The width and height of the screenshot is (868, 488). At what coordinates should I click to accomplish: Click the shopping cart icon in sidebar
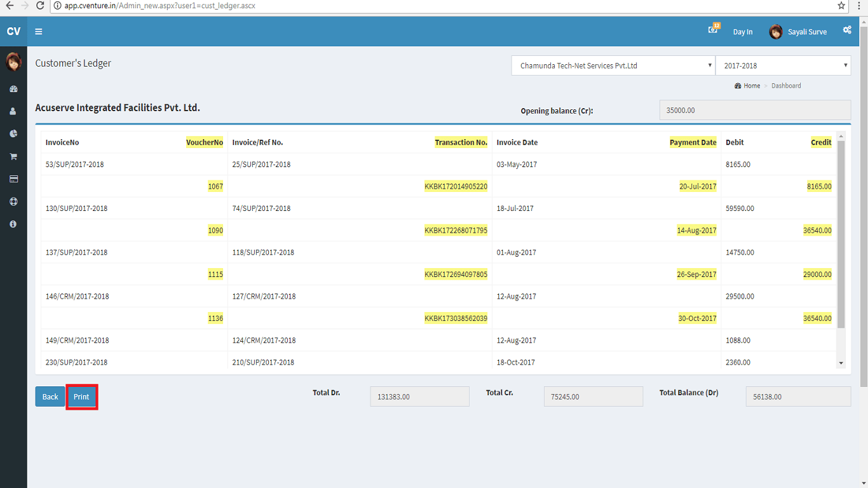tap(13, 156)
